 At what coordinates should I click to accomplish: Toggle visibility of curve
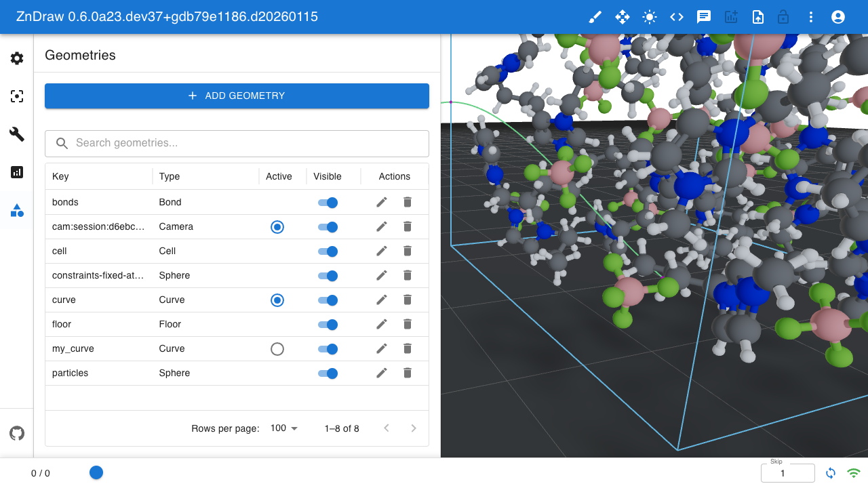point(328,300)
